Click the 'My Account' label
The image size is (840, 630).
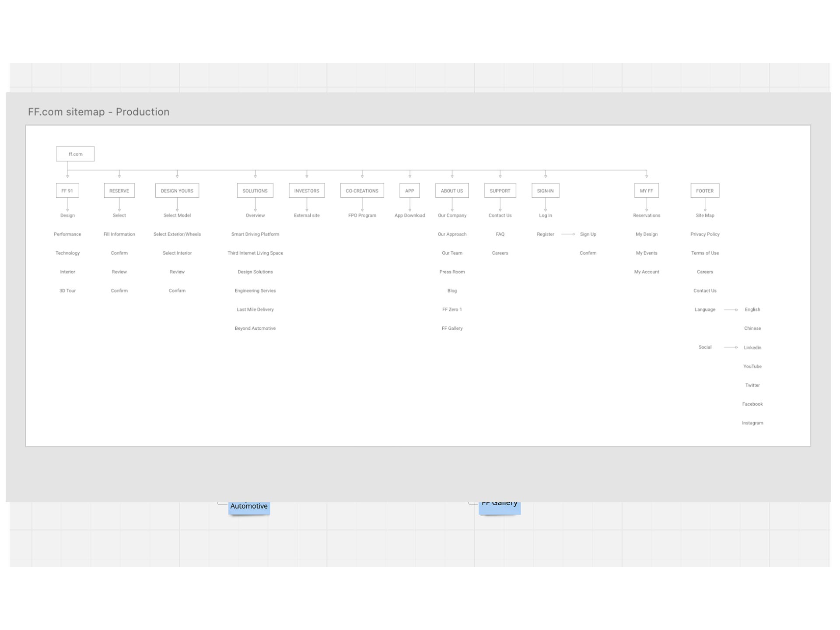pos(647,272)
